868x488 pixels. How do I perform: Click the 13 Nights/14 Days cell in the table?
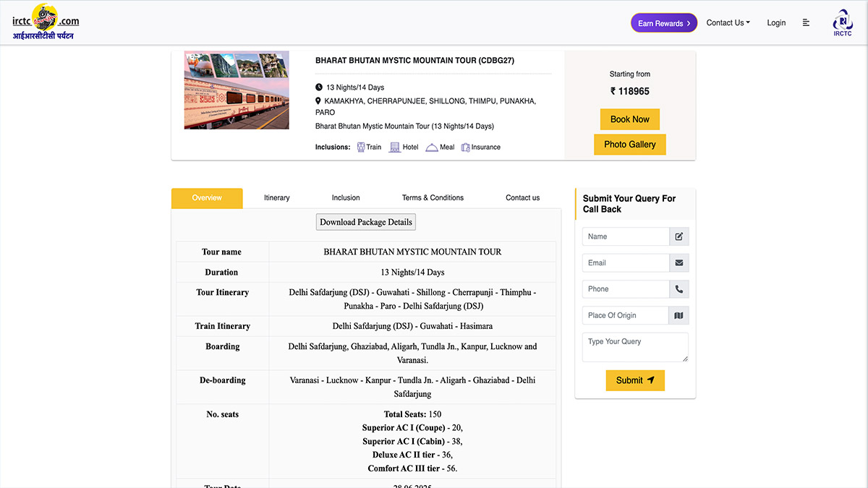(x=412, y=273)
